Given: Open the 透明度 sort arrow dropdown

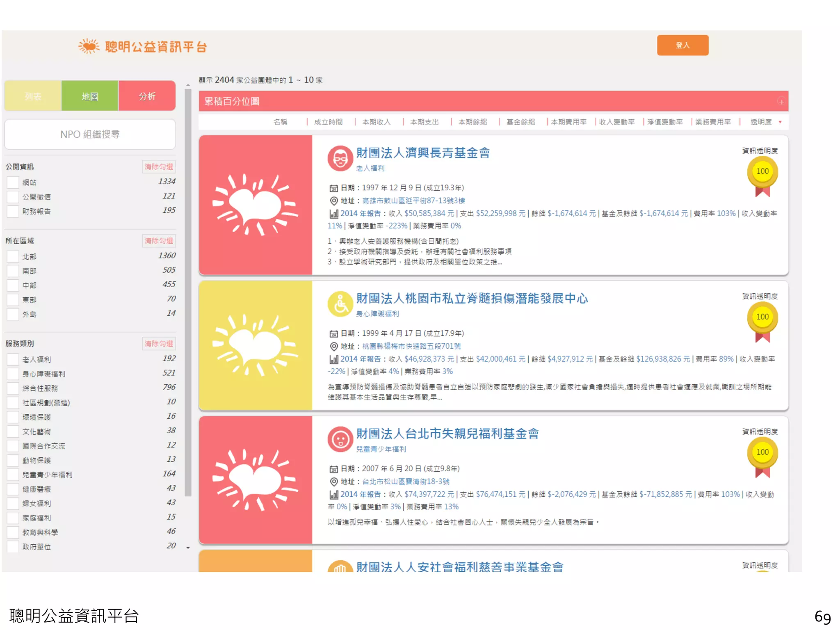Looking at the screenshot, I should tap(780, 122).
